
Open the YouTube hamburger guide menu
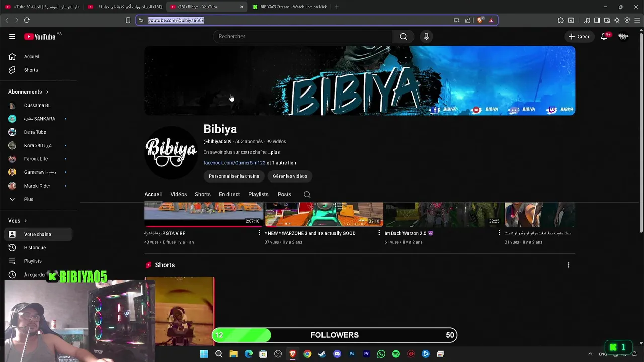click(12, 36)
